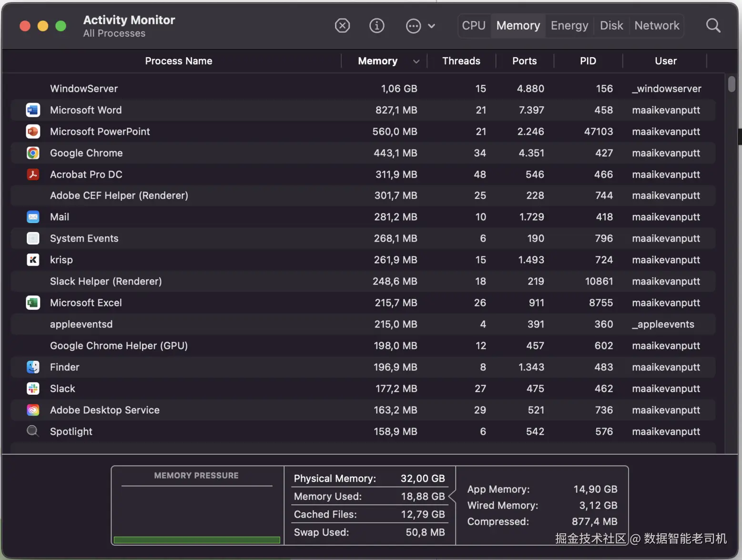Sort by the Threads column header
Viewport: 742px width, 560px height.
[461, 61]
